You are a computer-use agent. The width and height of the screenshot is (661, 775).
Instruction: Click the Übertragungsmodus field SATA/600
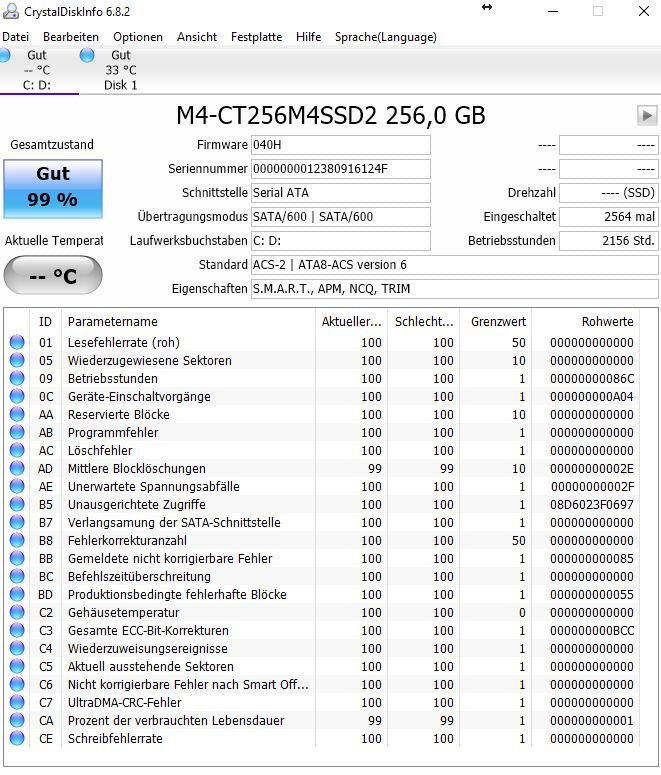341,217
